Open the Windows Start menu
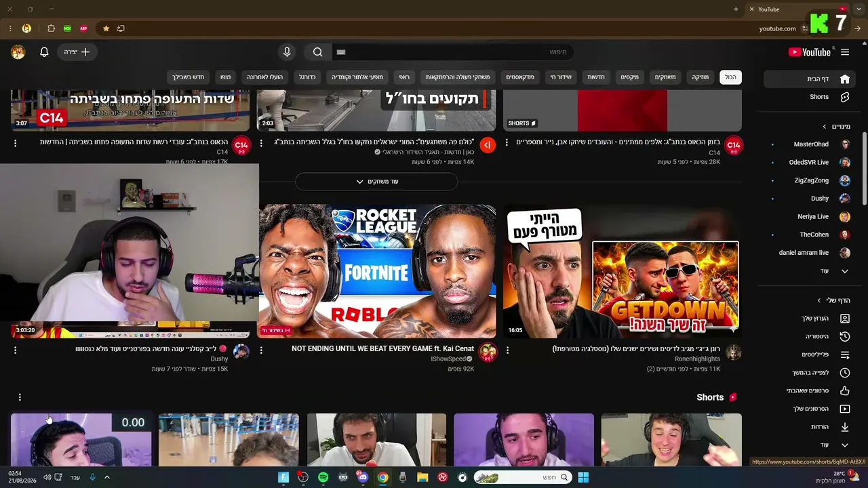 click(x=583, y=477)
